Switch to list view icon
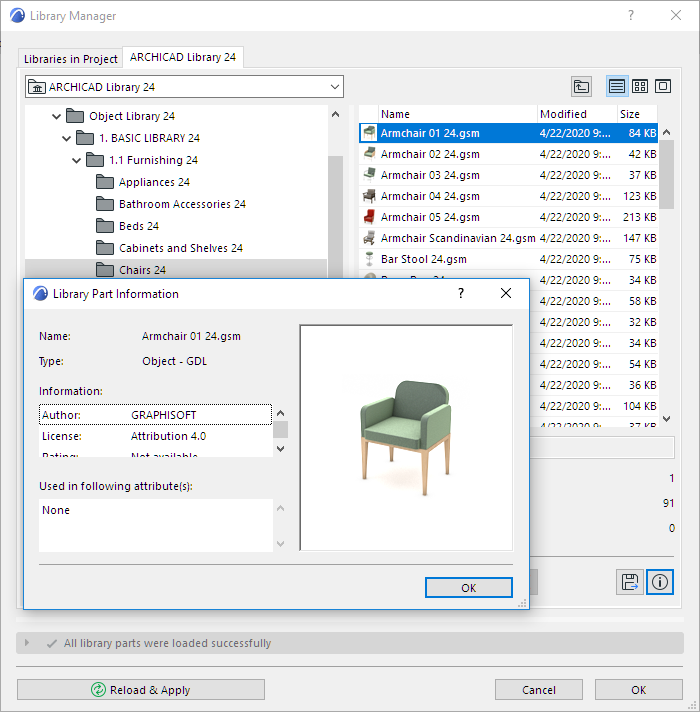The image size is (700, 712). (616, 86)
